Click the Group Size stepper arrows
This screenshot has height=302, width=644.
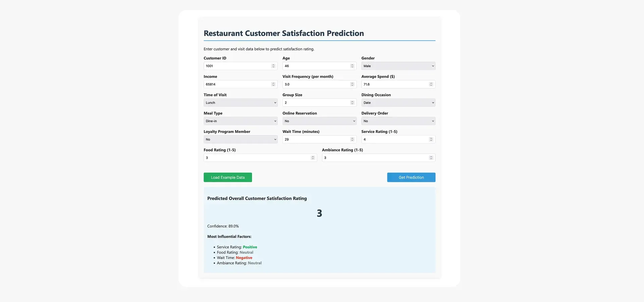click(352, 103)
